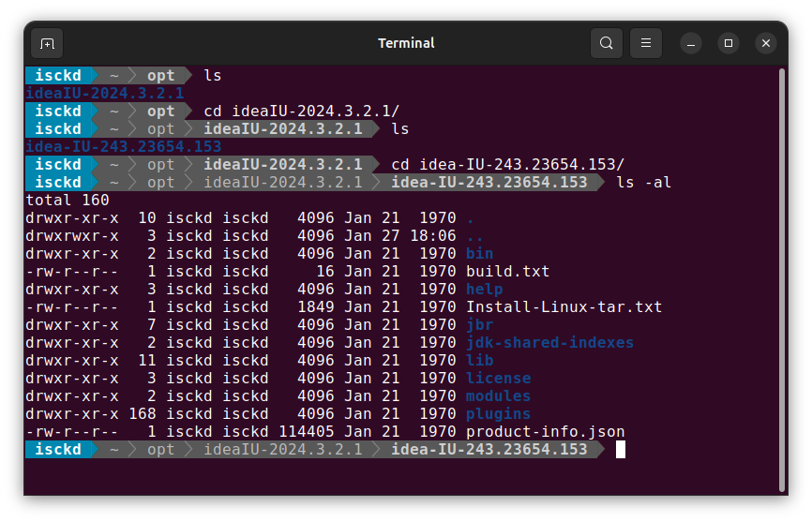Click the product-info.json file name
The height and width of the screenshot is (522, 812).
tap(546, 431)
